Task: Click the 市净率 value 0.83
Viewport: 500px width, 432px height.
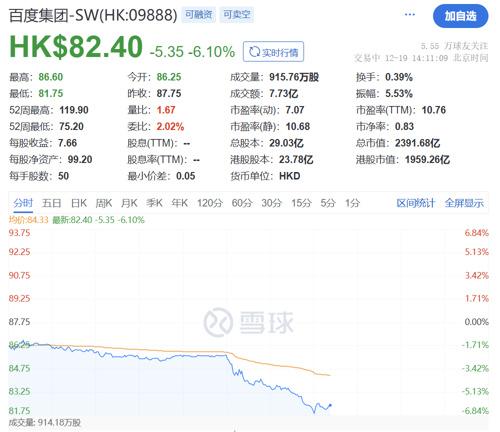Action: (x=404, y=126)
